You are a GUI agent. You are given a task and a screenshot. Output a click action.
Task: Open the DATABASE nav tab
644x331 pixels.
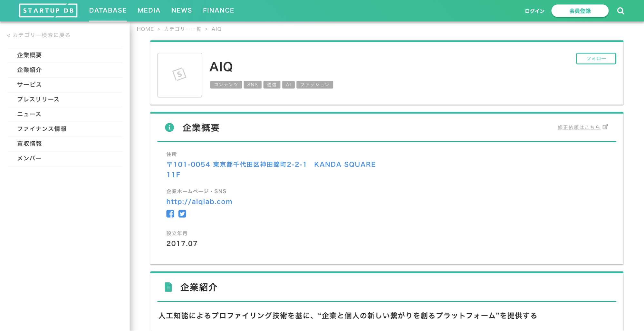108,11
